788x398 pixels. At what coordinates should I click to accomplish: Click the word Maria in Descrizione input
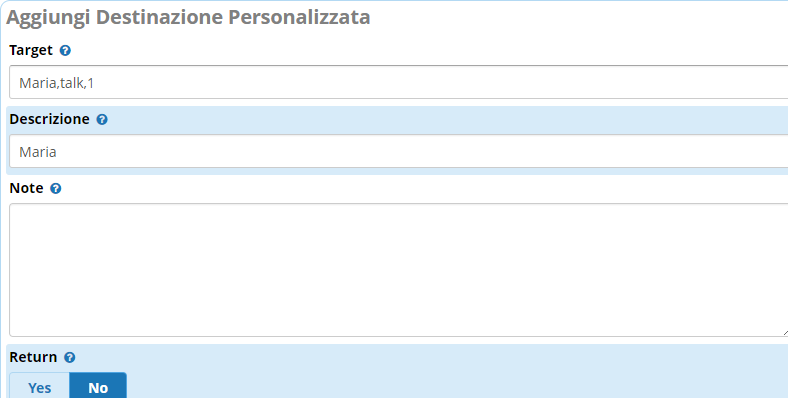pyautogui.click(x=38, y=152)
